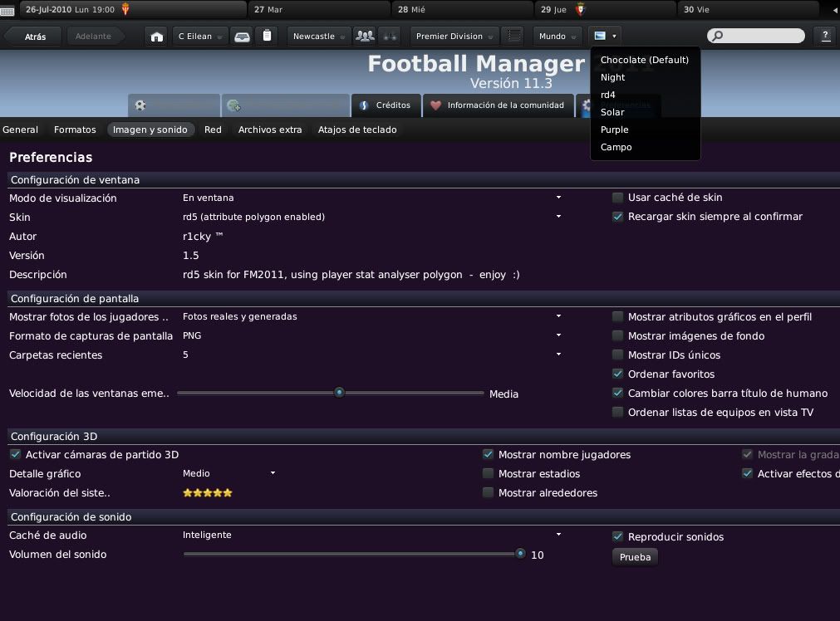Adjust Velocidad de las ventanas slider handle
The width and height of the screenshot is (840, 621).
pyautogui.click(x=339, y=393)
